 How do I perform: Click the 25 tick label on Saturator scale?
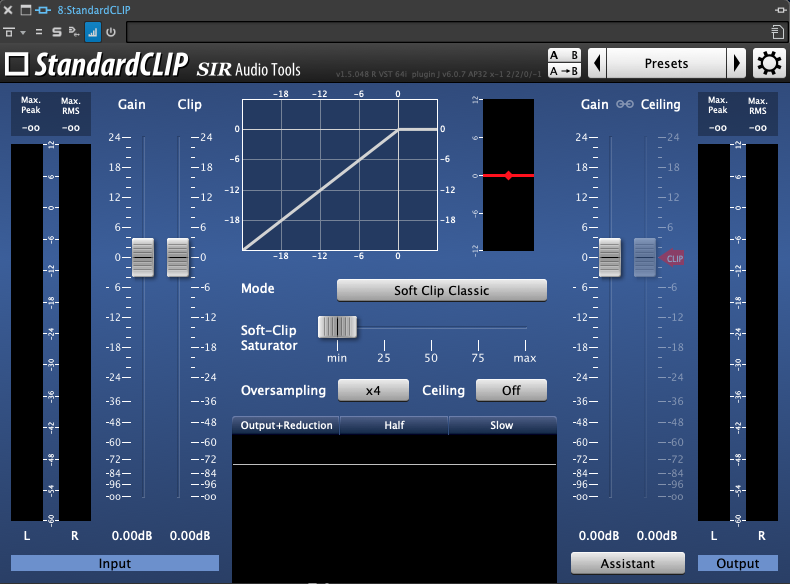coord(384,358)
